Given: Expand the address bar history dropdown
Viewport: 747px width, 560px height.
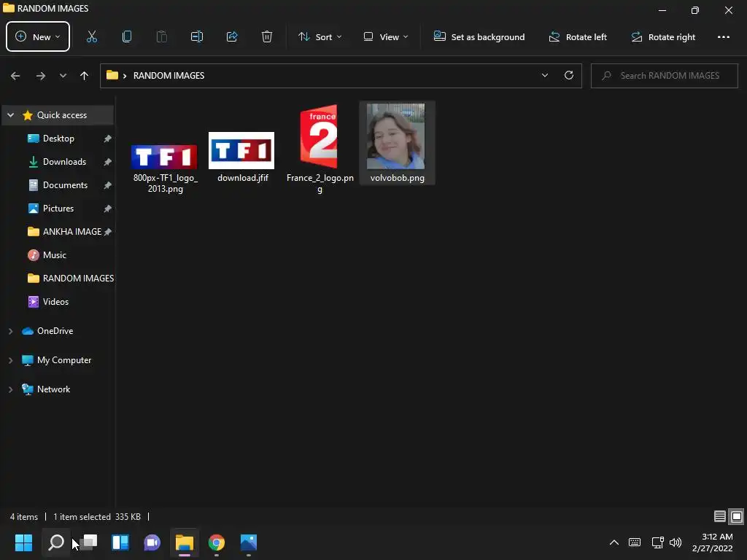Looking at the screenshot, I should 544,75.
